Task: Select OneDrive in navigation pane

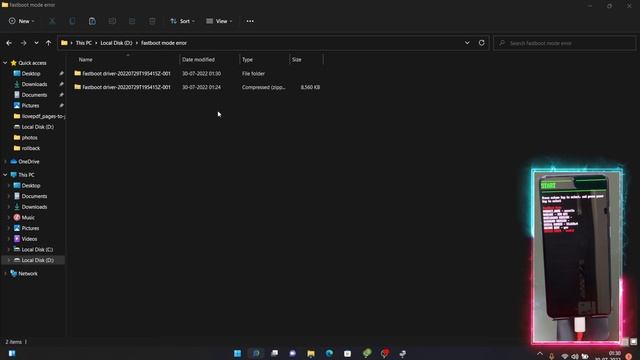Action: point(29,162)
